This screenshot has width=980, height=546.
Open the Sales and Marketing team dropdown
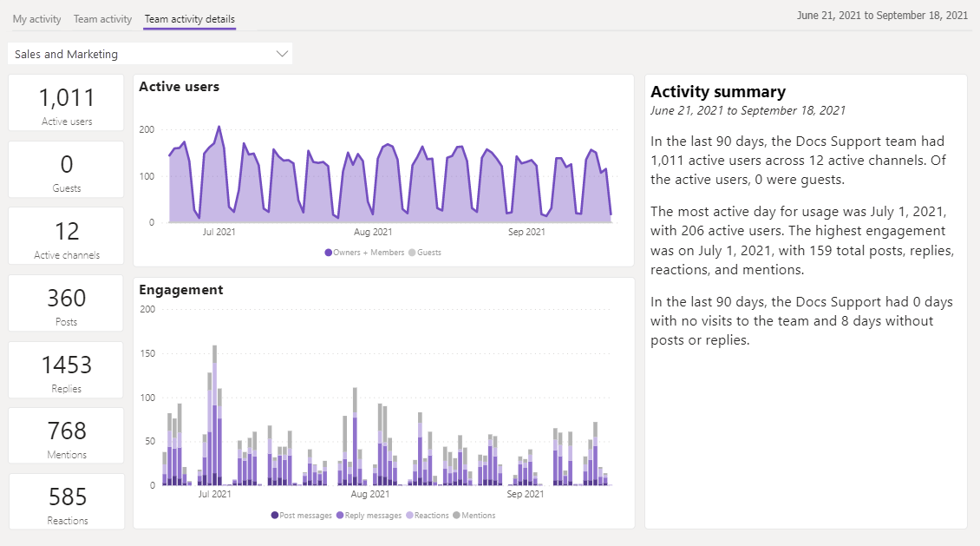coord(150,54)
